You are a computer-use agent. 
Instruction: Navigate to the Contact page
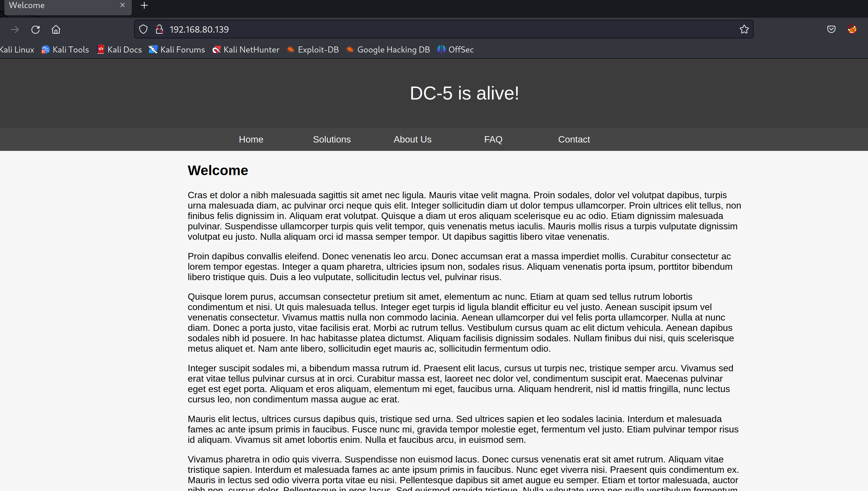click(574, 139)
